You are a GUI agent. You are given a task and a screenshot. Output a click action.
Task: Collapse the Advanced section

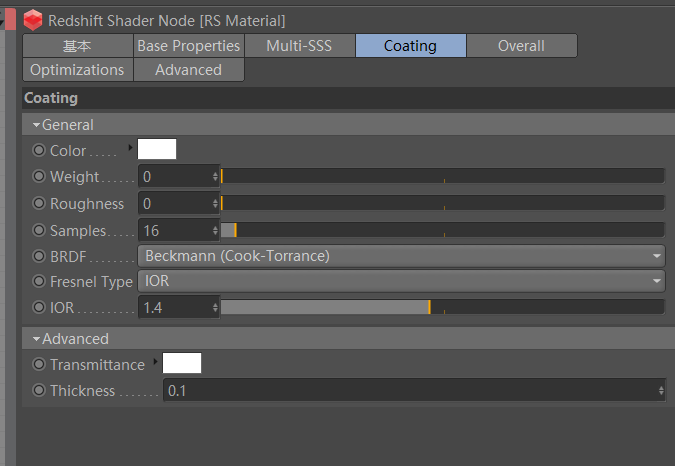(x=37, y=339)
